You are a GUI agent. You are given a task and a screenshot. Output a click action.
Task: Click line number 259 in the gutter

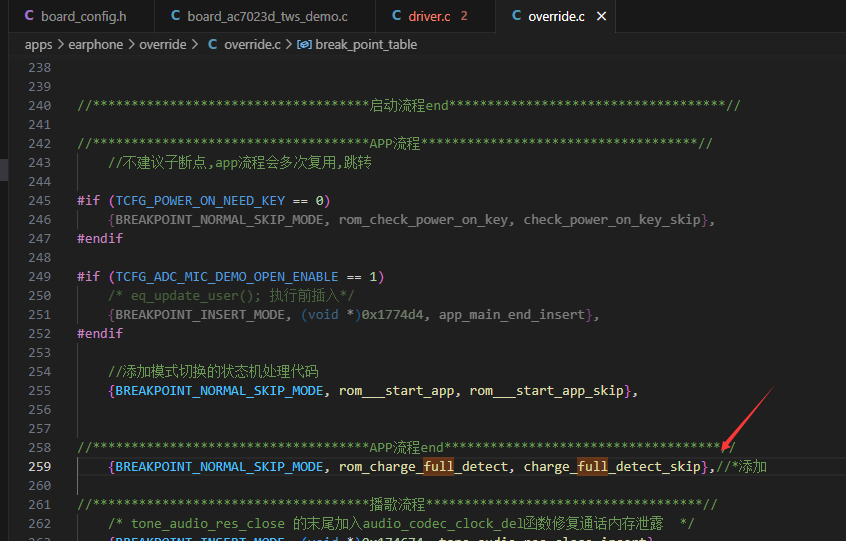click(x=39, y=467)
